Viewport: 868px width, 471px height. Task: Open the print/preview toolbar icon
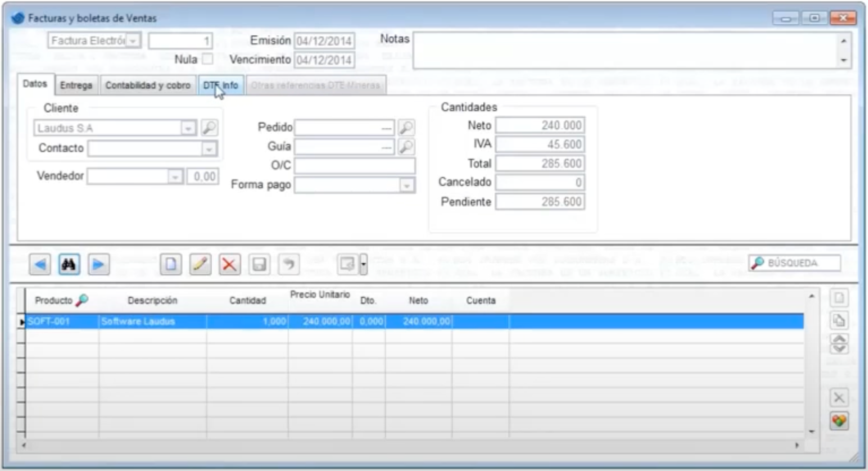pyautogui.click(x=348, y=264)
